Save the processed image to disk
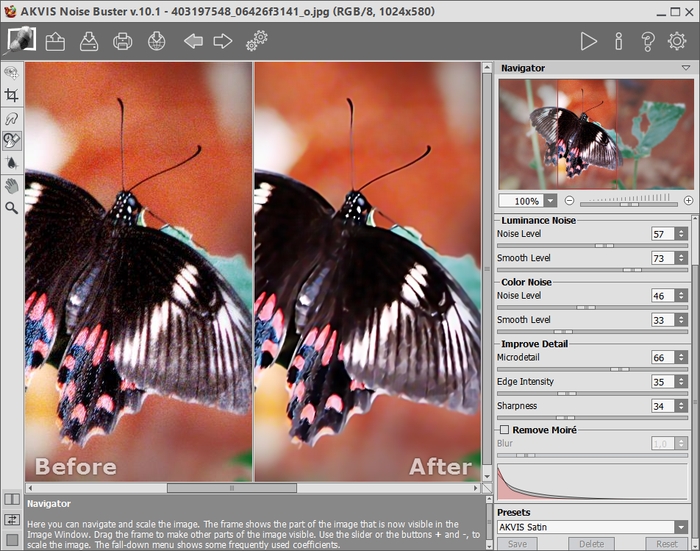The image size is (700, 551). pyautogui.click(x=89, y=41)
